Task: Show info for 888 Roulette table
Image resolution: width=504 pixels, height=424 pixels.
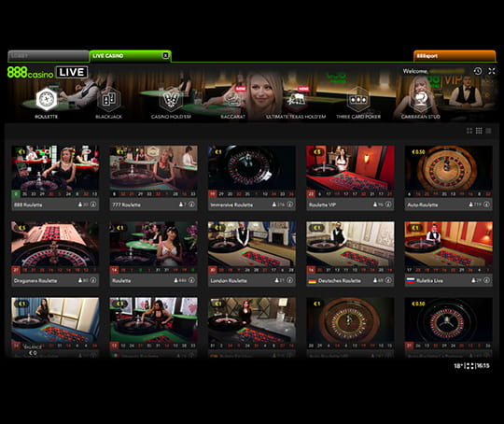Action: (93, 205)
